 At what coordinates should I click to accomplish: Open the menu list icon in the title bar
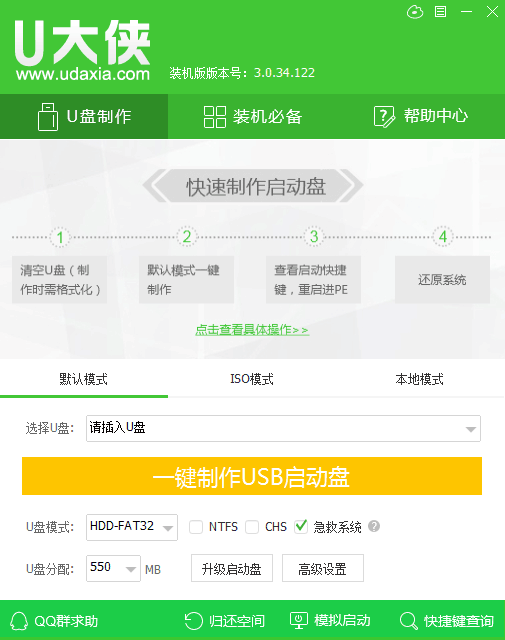pyautogui.click(x=440, y=12)
